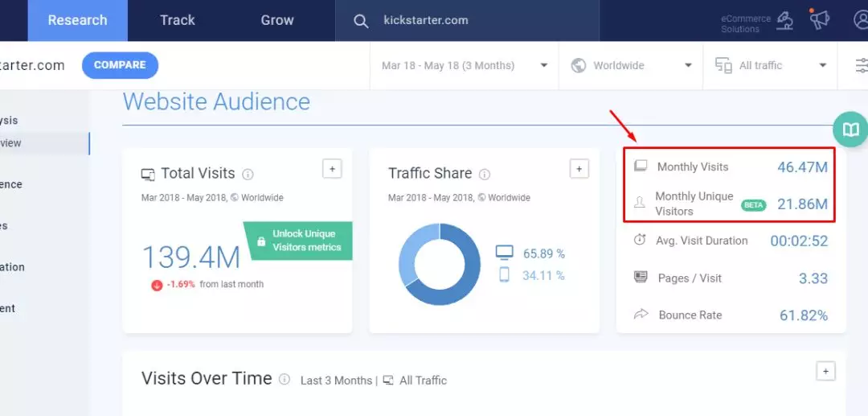Click the globe icon beside Worldwide

tap(579, 65)
